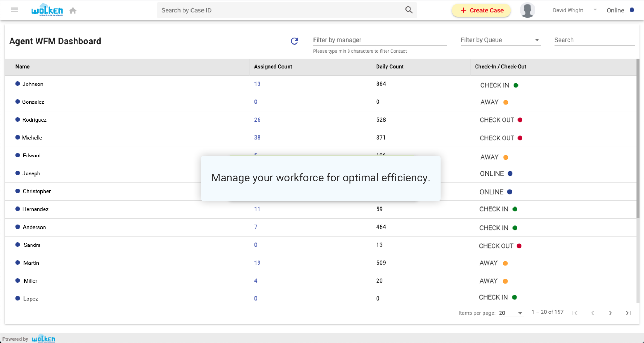Open David Wright's profile avatar
This screenshot has width=644, height=343.
(x=527, y=10)
